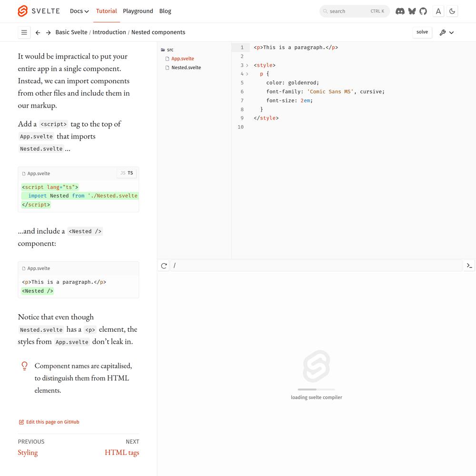Screen dimensions: 476x476
Task: Expand the wrench dropdown chevron
Action: [x=451, y=32]
